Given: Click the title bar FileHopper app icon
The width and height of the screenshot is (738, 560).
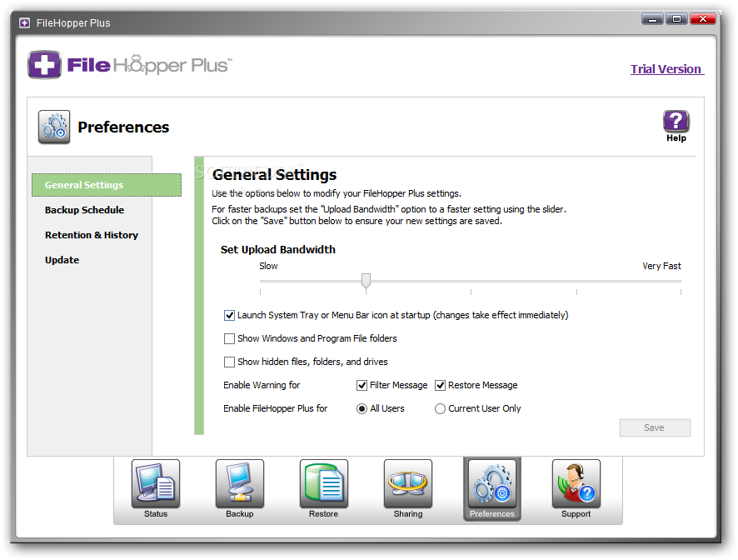Looking at the screenshot, I should click(x=24, y=23).
